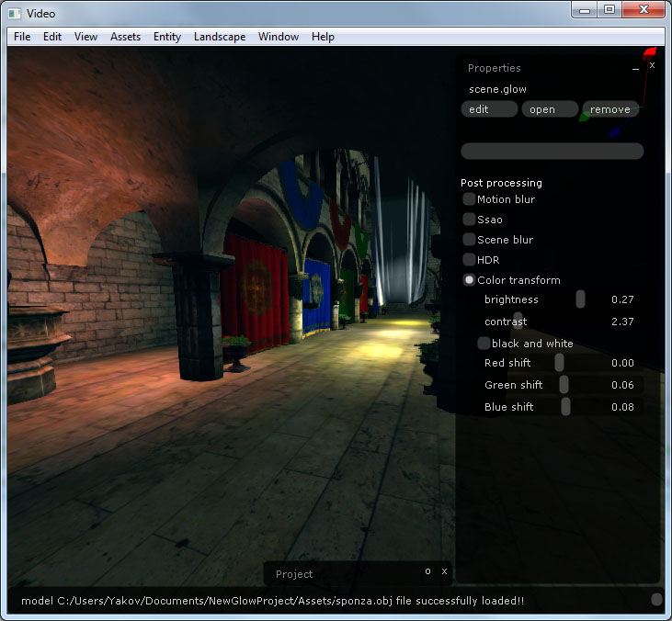Enable the HDR checkbox

tap(469, 260)
